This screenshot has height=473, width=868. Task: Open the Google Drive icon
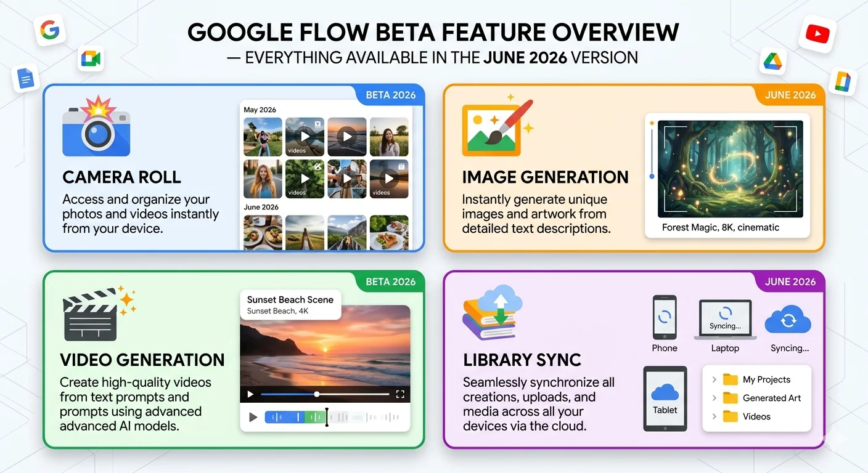coord(772,61)
